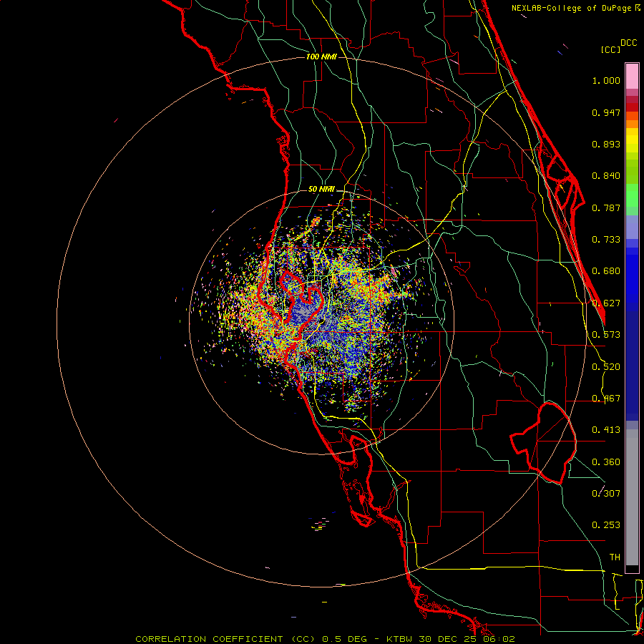Click the 0.520 scale value

pyautogui.click(x=606, y=367)
